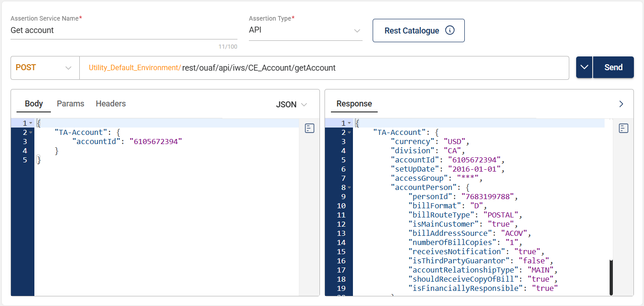
Task: Fold line 1 in Response editor
Action: pyautogui.click(x=349, y=123)
